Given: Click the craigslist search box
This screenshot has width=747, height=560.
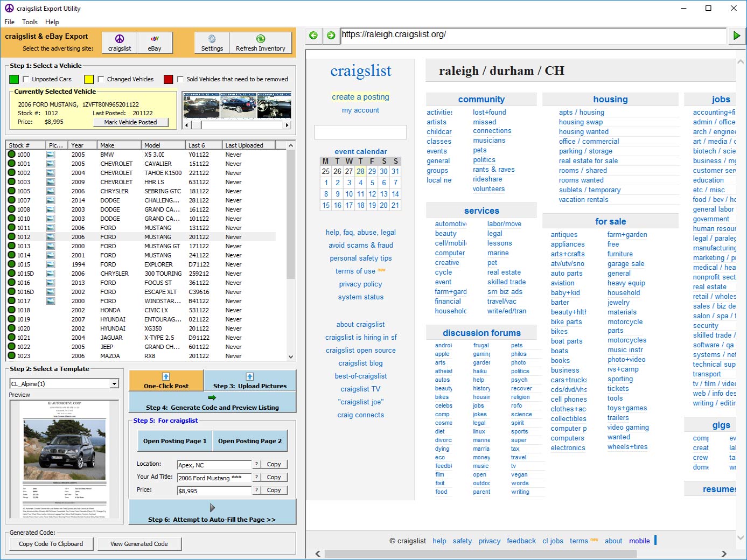Looking at the screenshot, I should [360, 132].
